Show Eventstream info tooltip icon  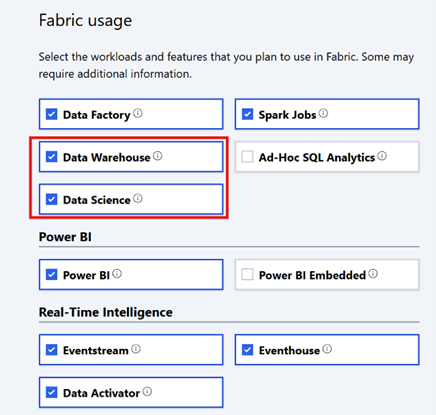[136, 349]
